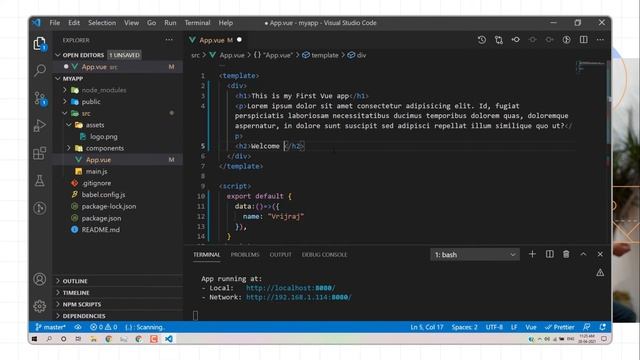Change the Vue language mode in status bar
This screenshot has width=640, height=360.
point(531,327)
